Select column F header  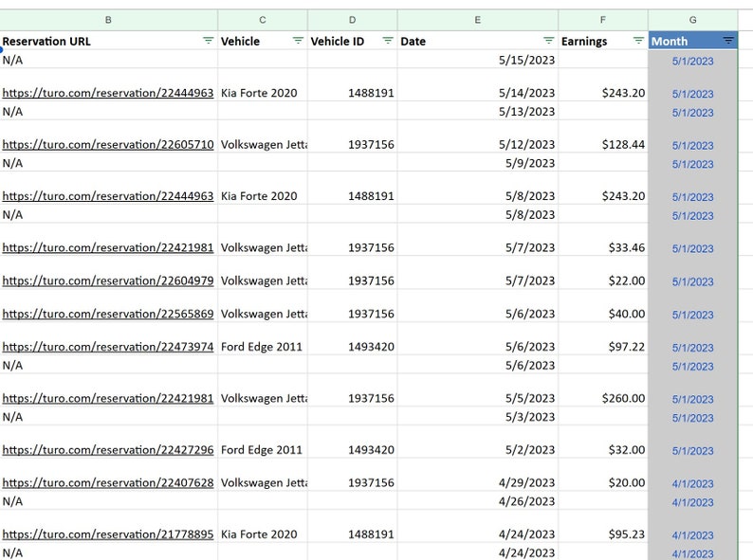pos(603,20)
